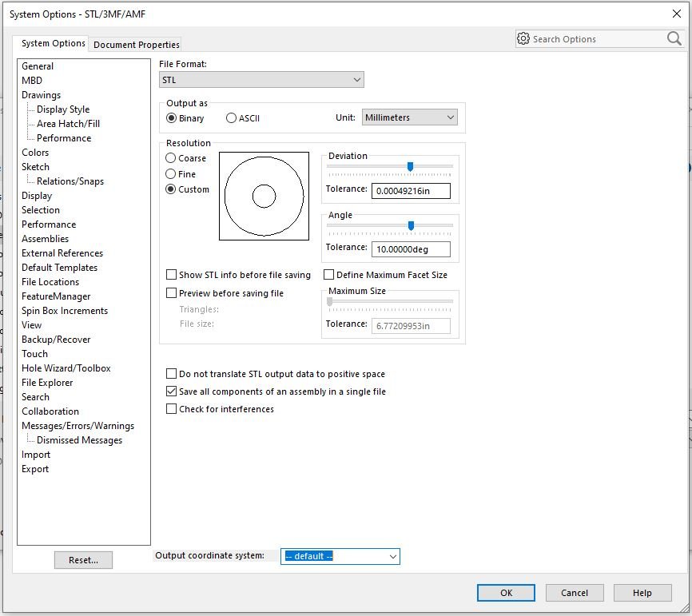Select Hole Wizard/Toolbox in options tree
The height and width of the screenshot is (616, 692).
[x=66, y=368]
